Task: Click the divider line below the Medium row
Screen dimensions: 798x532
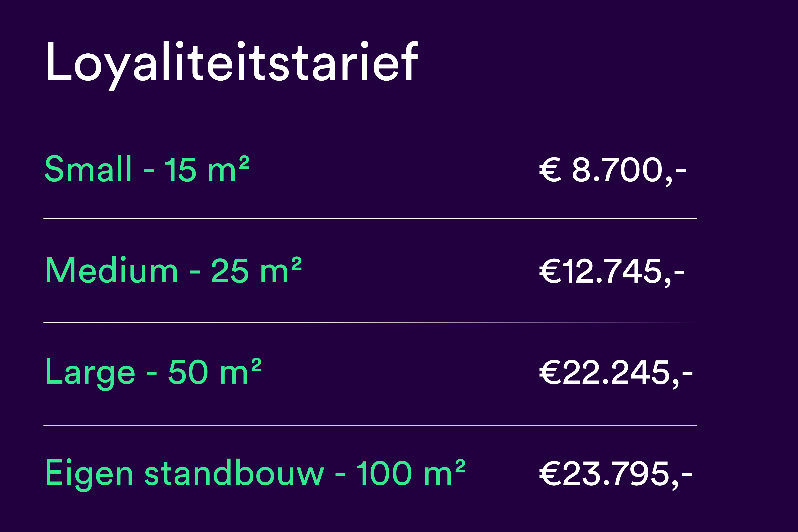Action: [x=370, y=322]
